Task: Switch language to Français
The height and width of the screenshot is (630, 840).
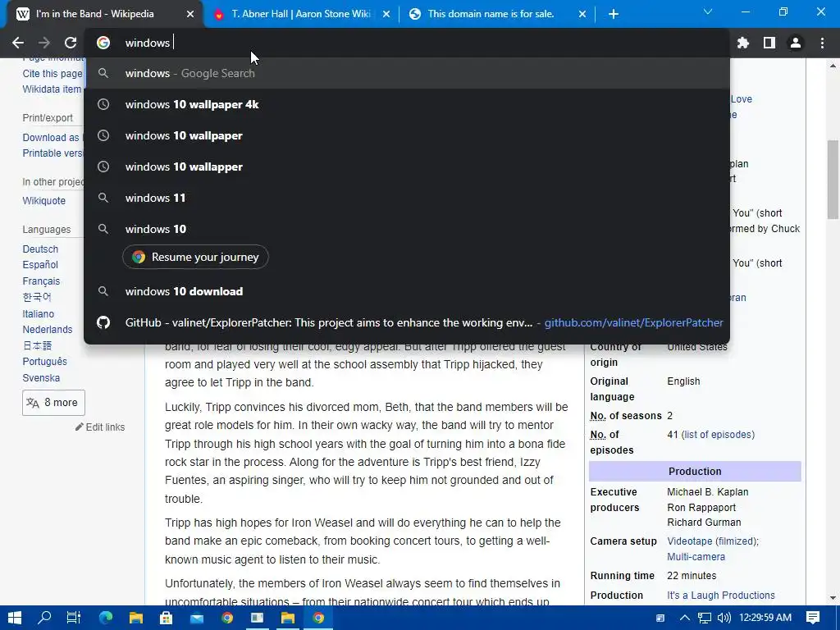Action: [x=41, y=281]
